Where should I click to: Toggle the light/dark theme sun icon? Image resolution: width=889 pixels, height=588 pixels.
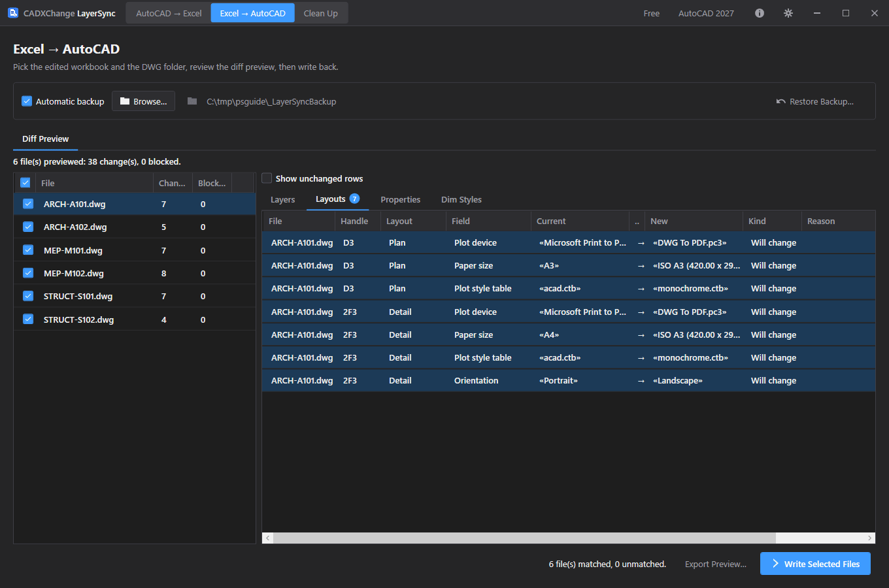coord(788,13)
